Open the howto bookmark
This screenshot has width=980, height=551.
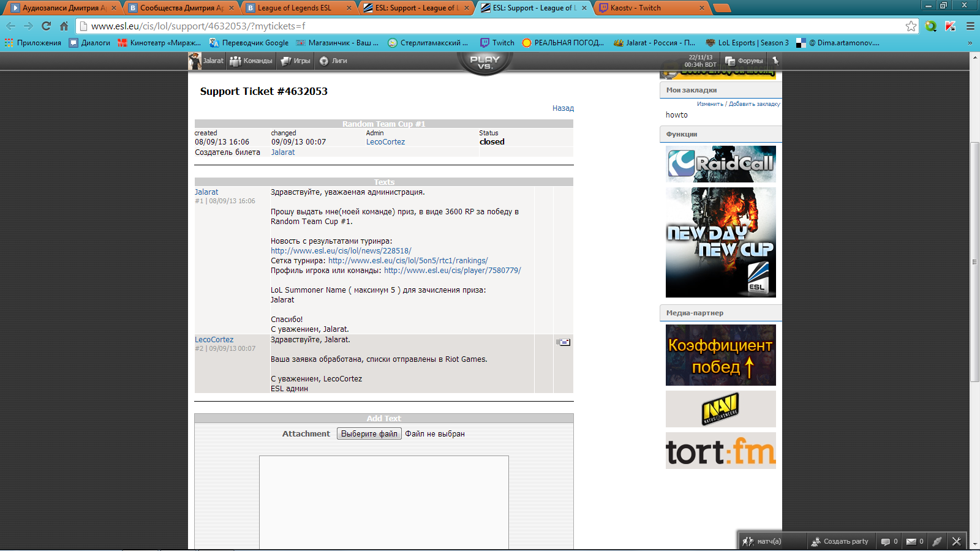[677, 115]
